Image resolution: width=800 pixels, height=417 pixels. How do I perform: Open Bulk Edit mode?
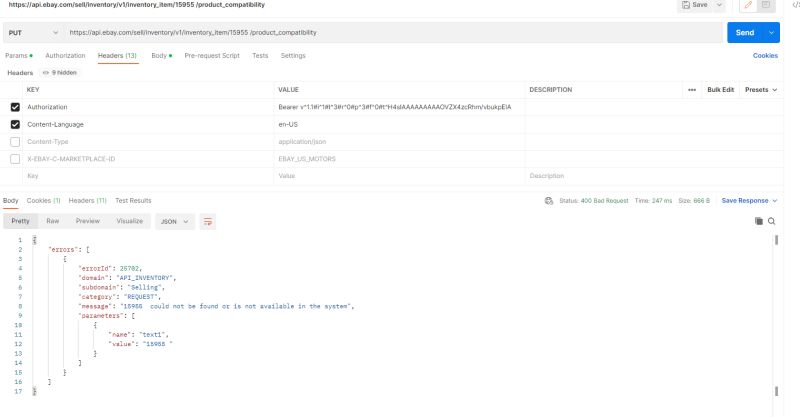click(720, 90)
